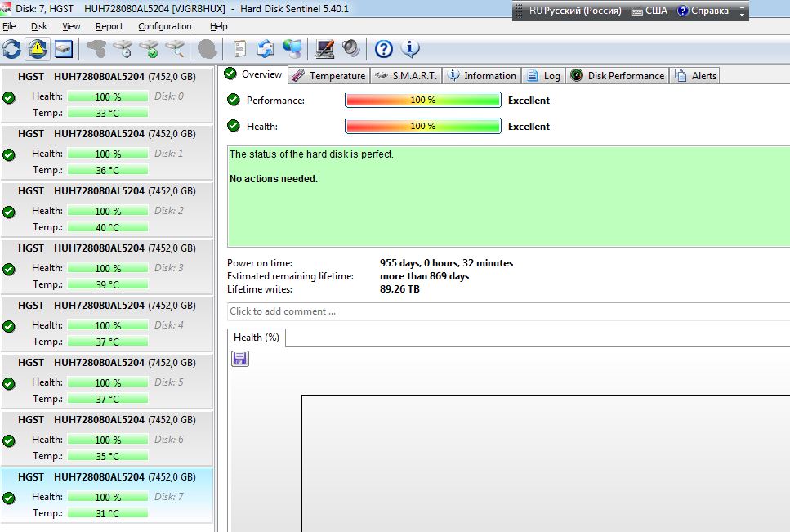Select the HGST disk labelled Disk: 0
This screenshot has height=532, width=790.
click(x=107, y=95)
